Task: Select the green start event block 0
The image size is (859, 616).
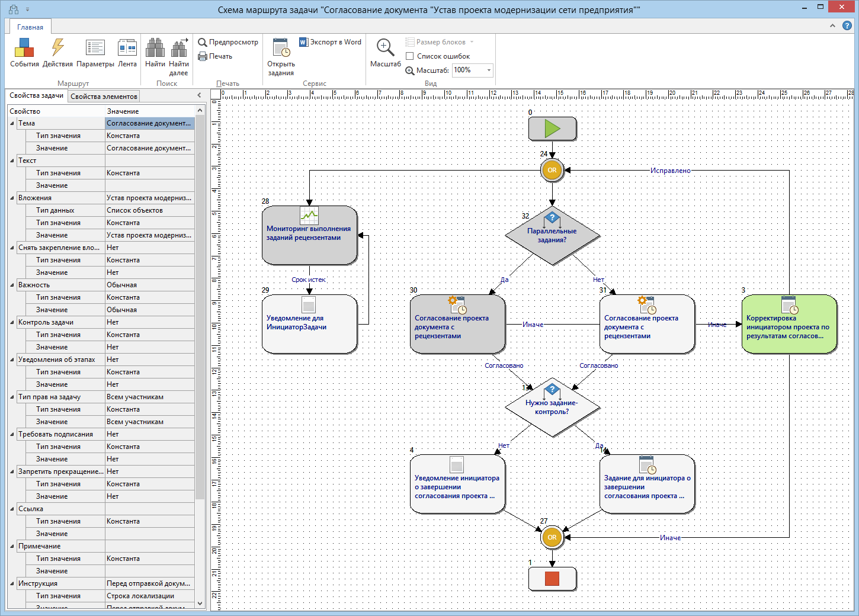Action: (x=552, y=129)
